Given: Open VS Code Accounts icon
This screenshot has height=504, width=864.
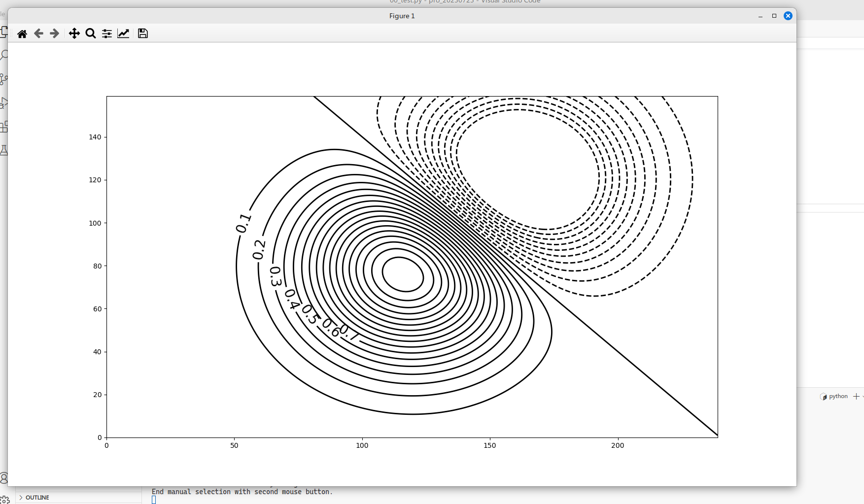Looking at the screenshot, I should coord(3,478).
